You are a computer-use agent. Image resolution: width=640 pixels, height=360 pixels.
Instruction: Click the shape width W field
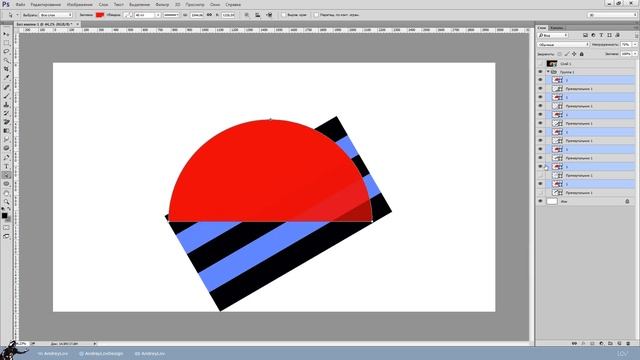click(x=197, y=15)
